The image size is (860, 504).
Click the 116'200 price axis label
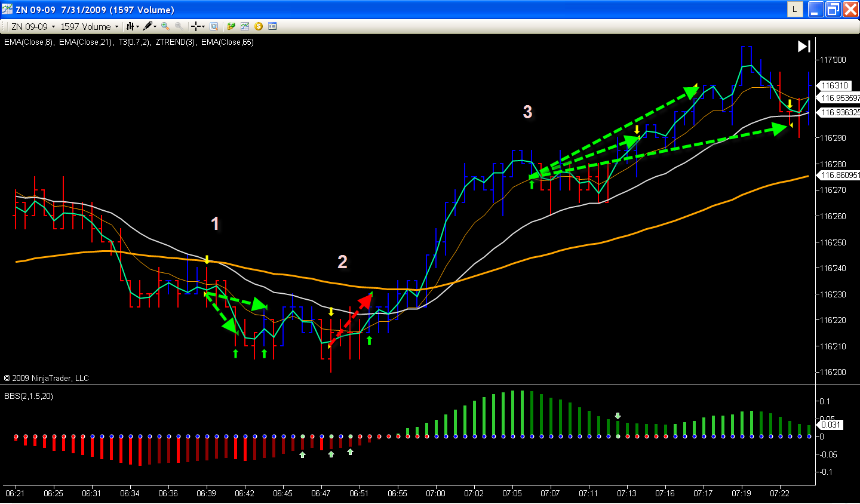pyautogui.click(x=833, y=372)
